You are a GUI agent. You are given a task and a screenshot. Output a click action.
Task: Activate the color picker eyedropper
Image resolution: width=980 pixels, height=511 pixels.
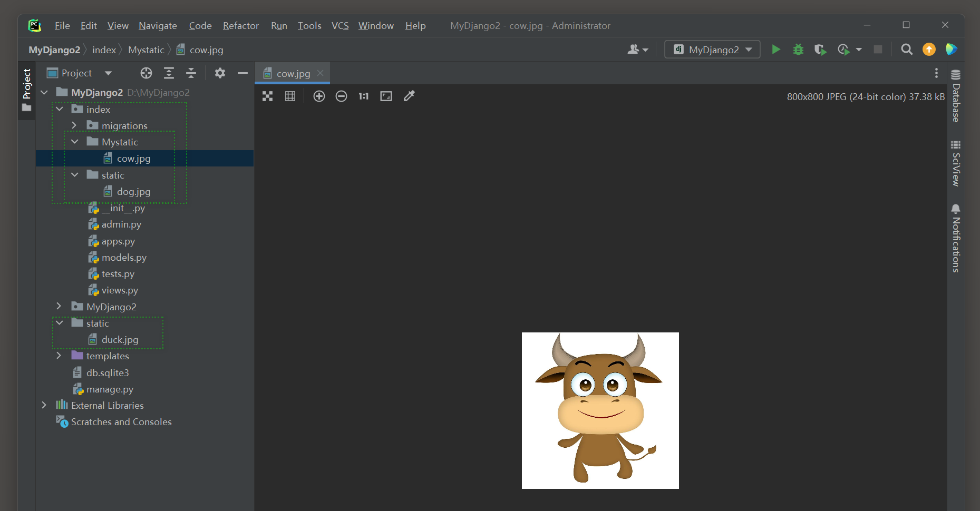(x=409, y=96)
